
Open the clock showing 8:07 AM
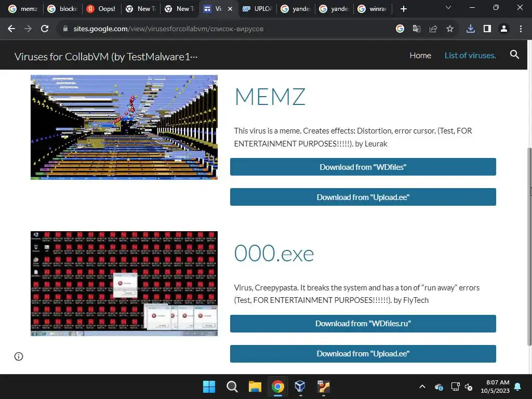pyautogui.click(x=495, y=387)
